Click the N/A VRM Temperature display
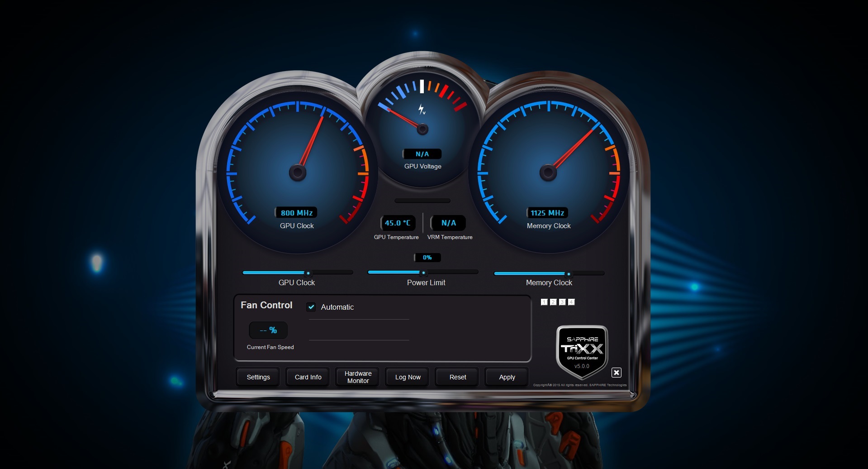This screenshot has height=469, width=868. tap(449, 223)
